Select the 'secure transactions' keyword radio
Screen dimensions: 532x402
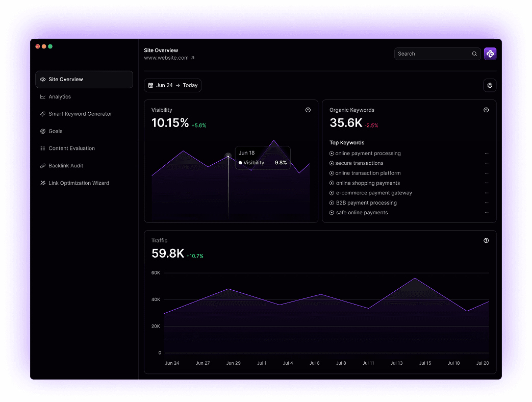332,163
